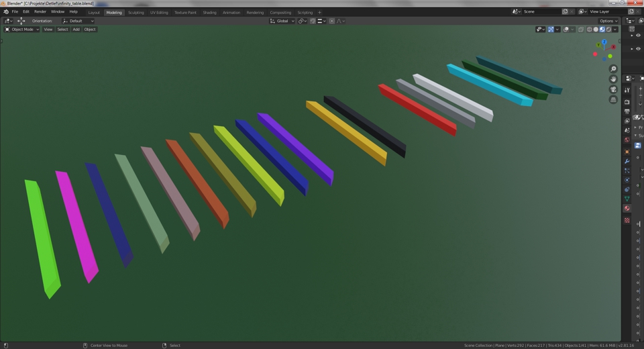Click the zoom view magnifier icon
Screen dimensions: 644x349
(613, 69)
